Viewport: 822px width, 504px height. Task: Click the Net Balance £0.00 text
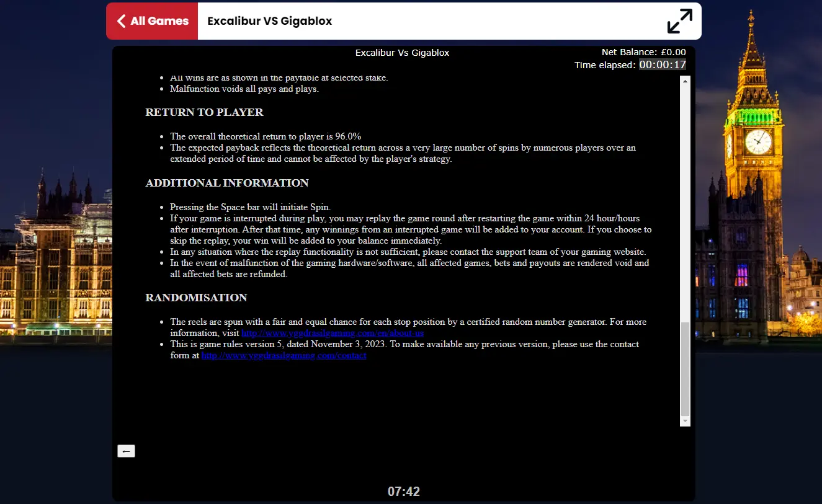(643, 52)
